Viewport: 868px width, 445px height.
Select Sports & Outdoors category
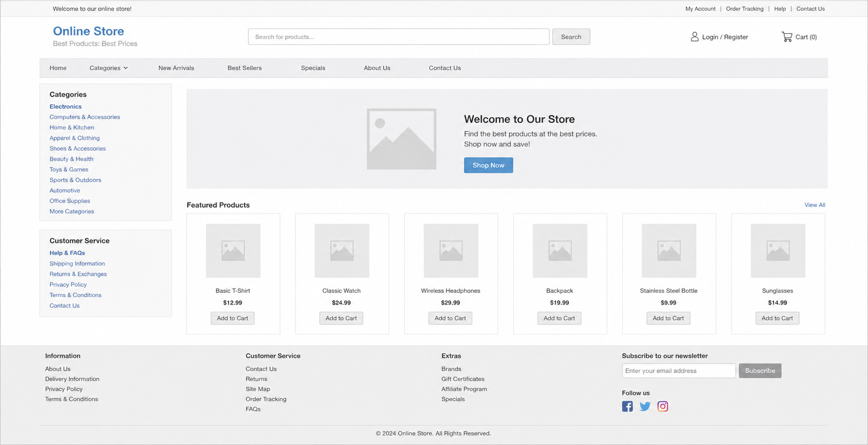75,180
